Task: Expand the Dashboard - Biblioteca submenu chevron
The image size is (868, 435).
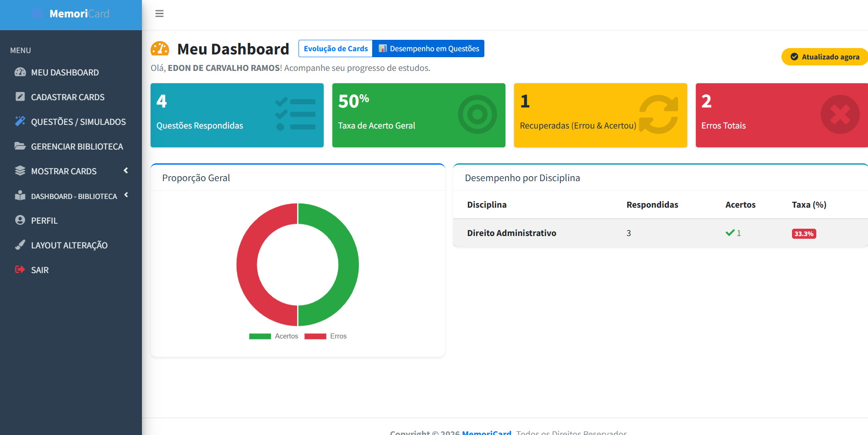Action: 126,195
